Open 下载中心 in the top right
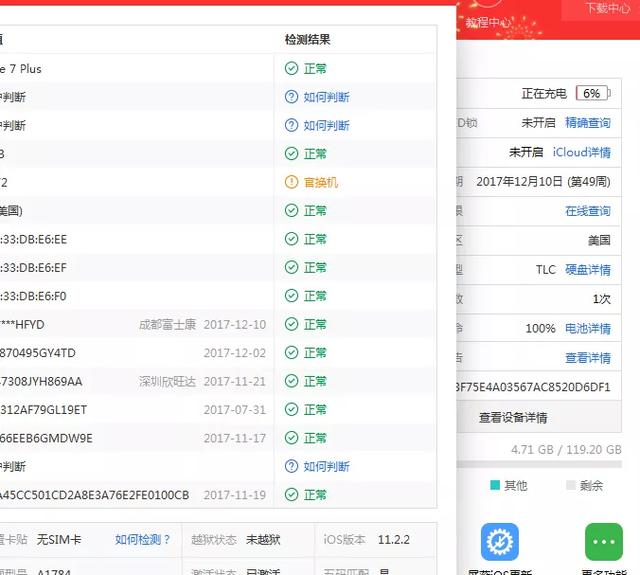640x575 pixels. (x=608, y=8)
